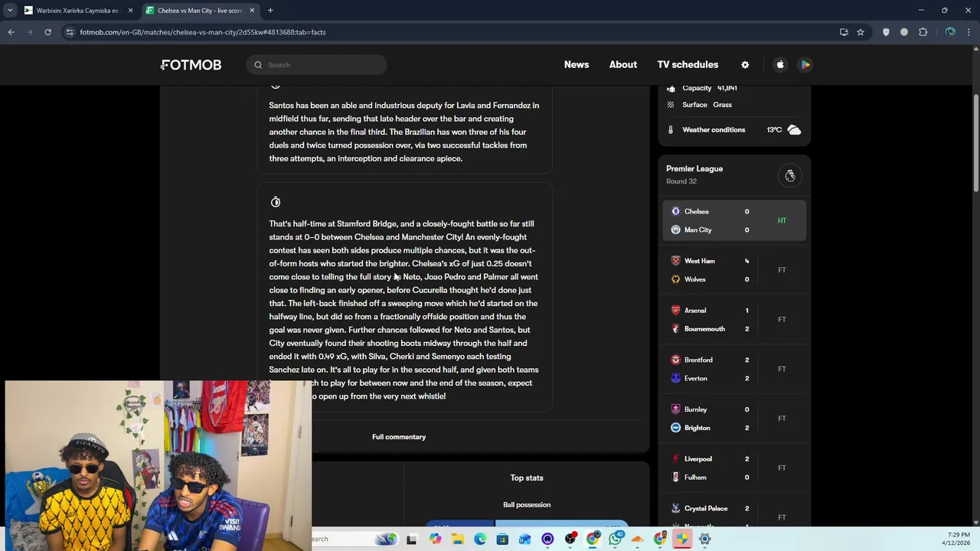Click the FotMob logo
980x551 pixels.
tap(191, 65)
